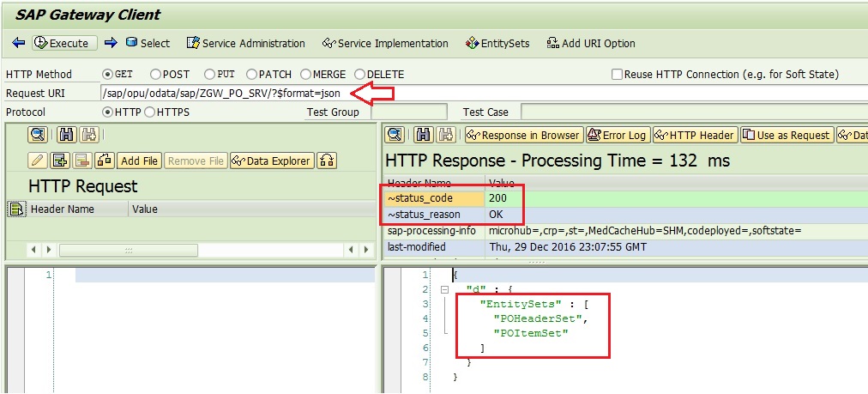Click the select-all icon beside Header Name

tap(15, 209)
